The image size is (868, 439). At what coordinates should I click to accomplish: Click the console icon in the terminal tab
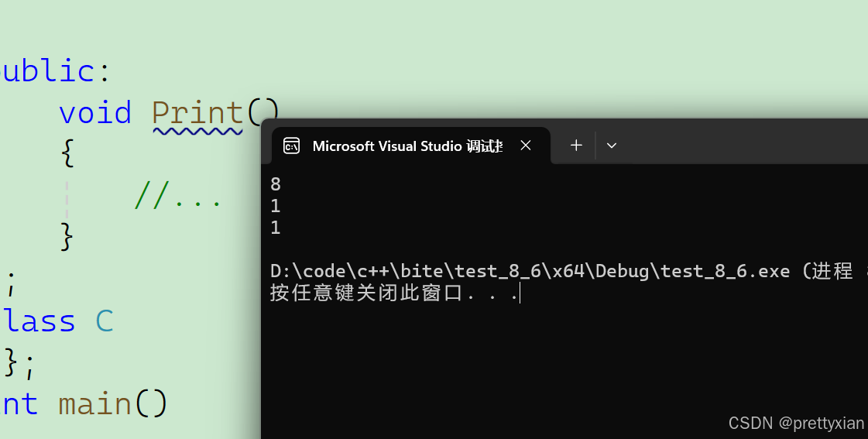pos(291,146)
